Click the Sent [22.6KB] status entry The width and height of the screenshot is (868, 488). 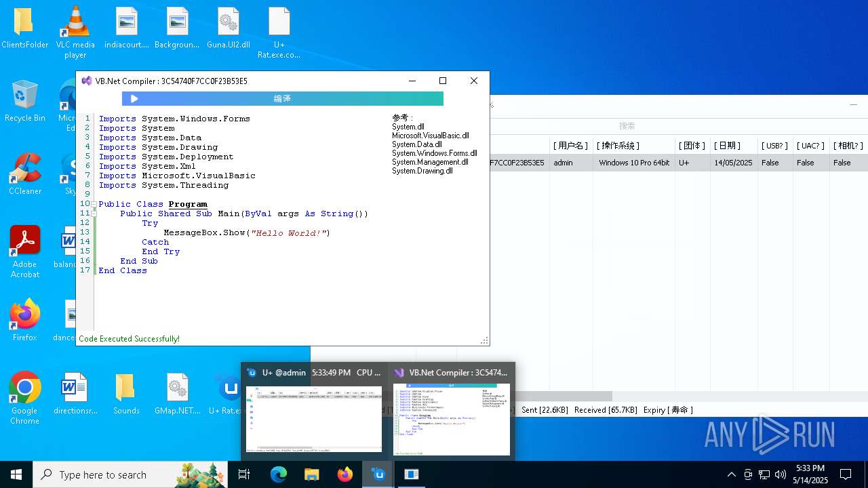(x=545, y=410)
